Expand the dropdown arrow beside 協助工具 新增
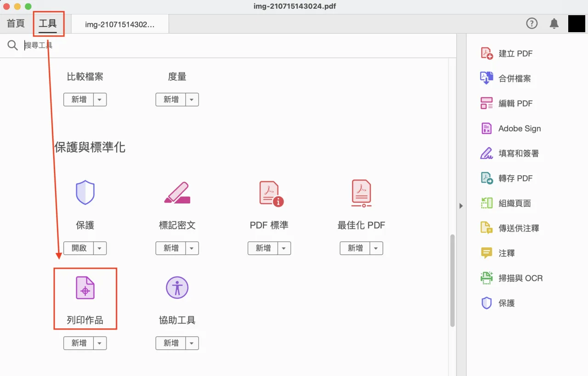This screenshot has width=588, height=376. point(192,343)
